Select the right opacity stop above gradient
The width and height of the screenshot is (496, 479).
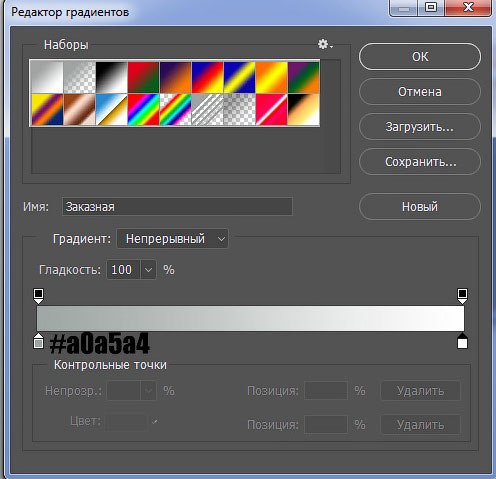click(462, 296)
